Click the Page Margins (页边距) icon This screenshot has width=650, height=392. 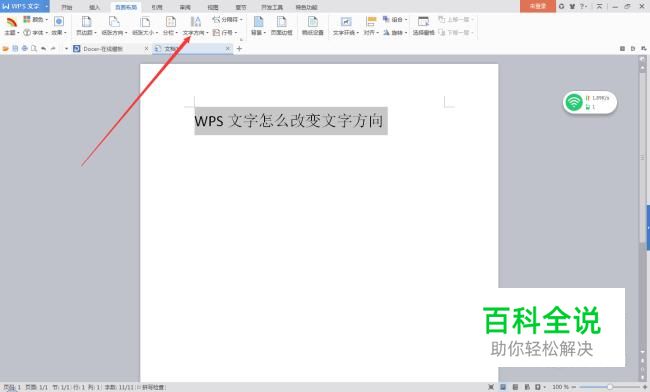coord(86,22)
